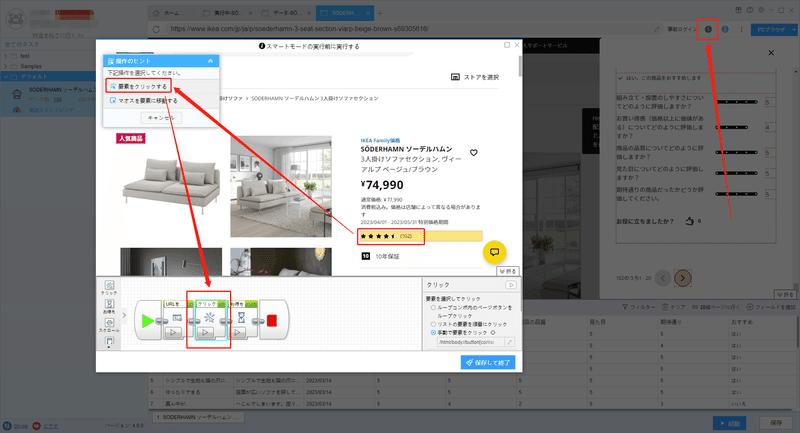Select リストの要素を順番にクリック radio option
800x433 pixels.
pos(433,324)
